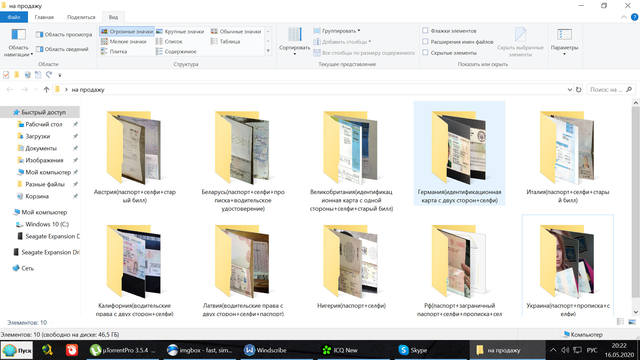
Task: Open the Файл tab
Action: click(x=14, y=17)
